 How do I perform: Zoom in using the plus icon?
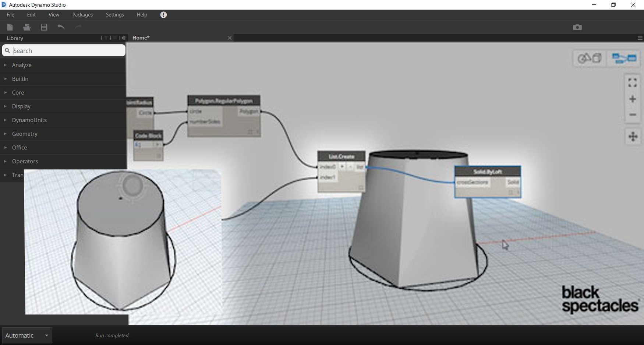click(633, 99)
